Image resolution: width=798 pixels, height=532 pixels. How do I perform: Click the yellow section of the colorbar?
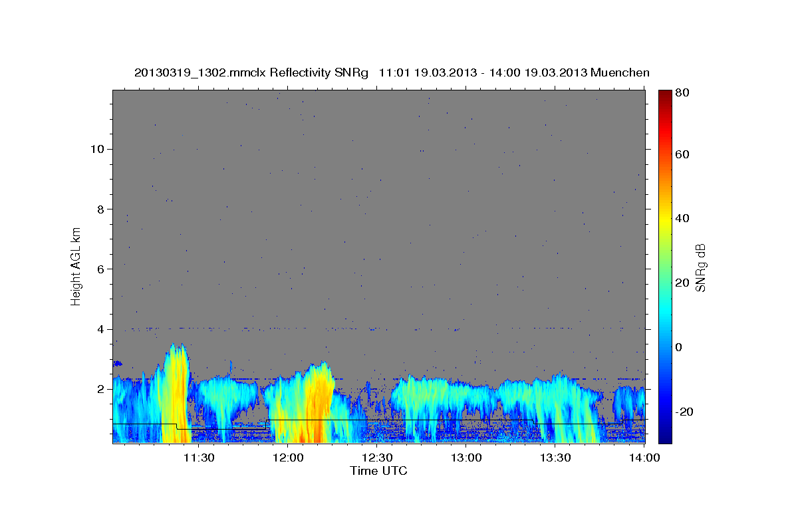(x=665, y=219)
